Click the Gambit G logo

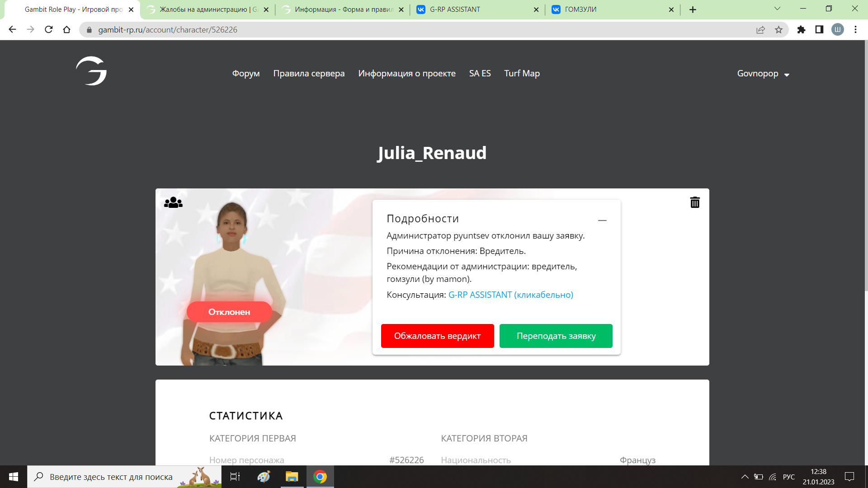pyautogui.click(x=91, y=71)
